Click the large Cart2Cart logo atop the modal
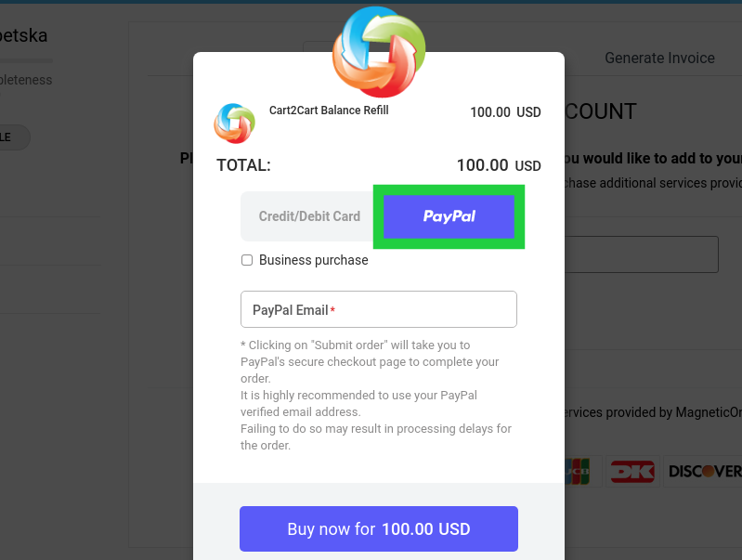 coord(379,51)
